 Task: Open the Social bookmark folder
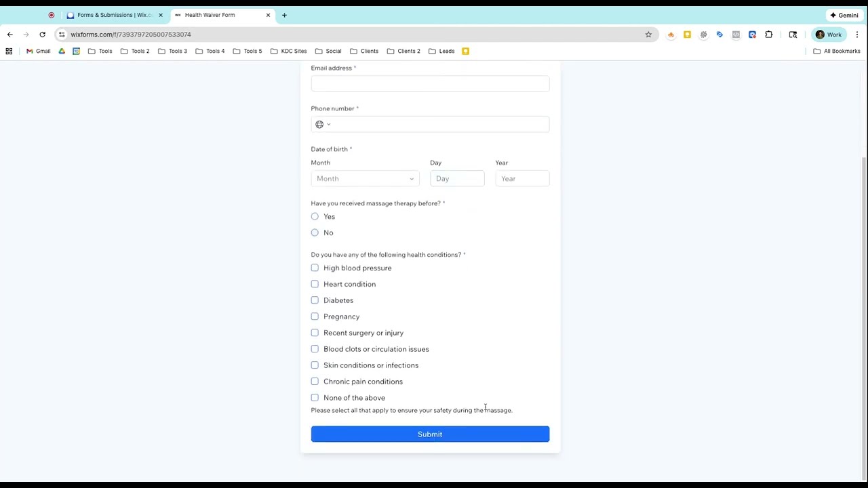click(x=328, y=51)
